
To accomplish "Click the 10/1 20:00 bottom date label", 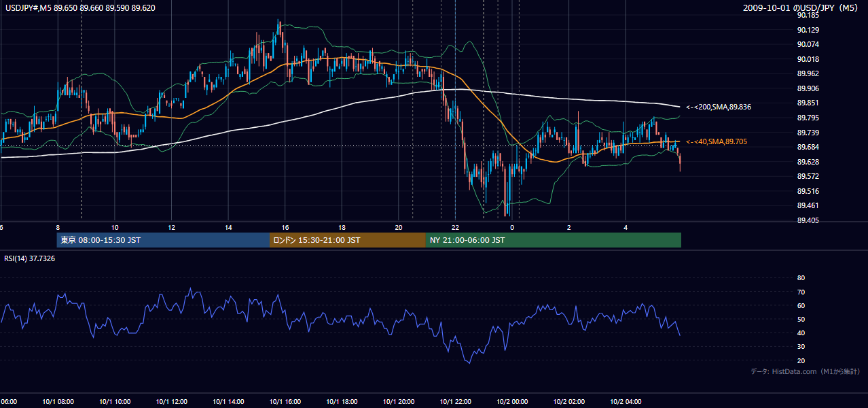I will 399,402.
